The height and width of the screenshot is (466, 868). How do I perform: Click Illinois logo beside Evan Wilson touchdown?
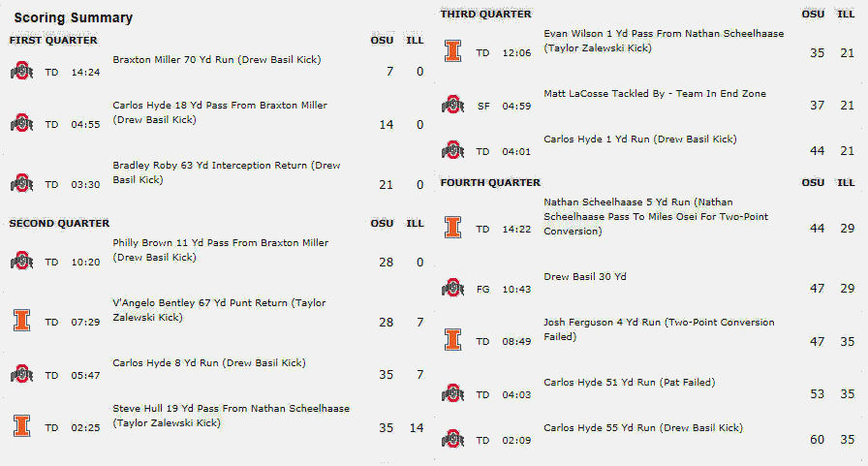[x=452, y=51]
